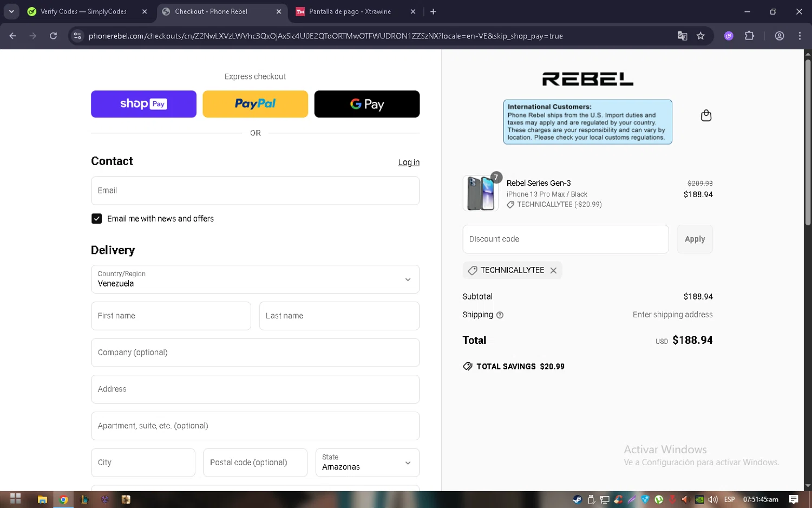Pay with Shop Pay button
The height and width of the screenshot is (508, 812).
click(x=143, y=104)
